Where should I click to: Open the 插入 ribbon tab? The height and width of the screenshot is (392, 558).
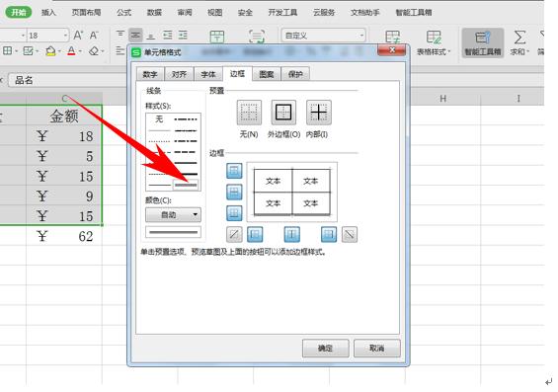coord(48,13)
